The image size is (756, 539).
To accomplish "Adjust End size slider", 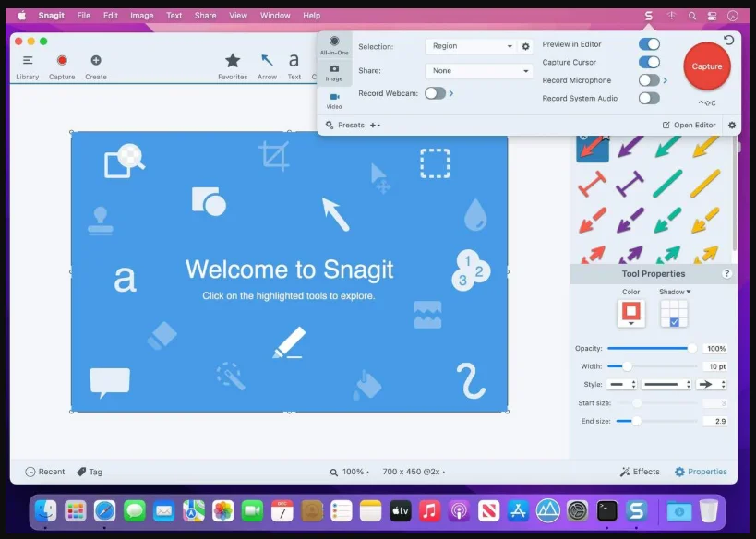I will click(656, 421).
